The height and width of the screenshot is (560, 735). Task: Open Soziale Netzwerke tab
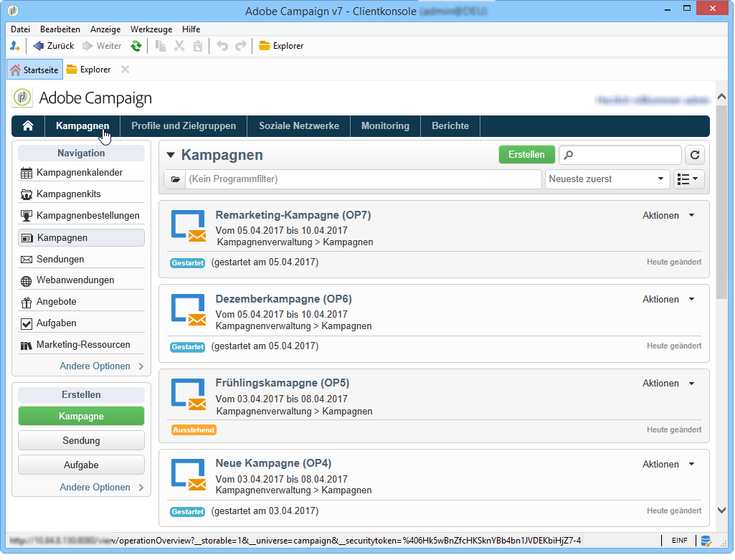(x=299, y=126)
